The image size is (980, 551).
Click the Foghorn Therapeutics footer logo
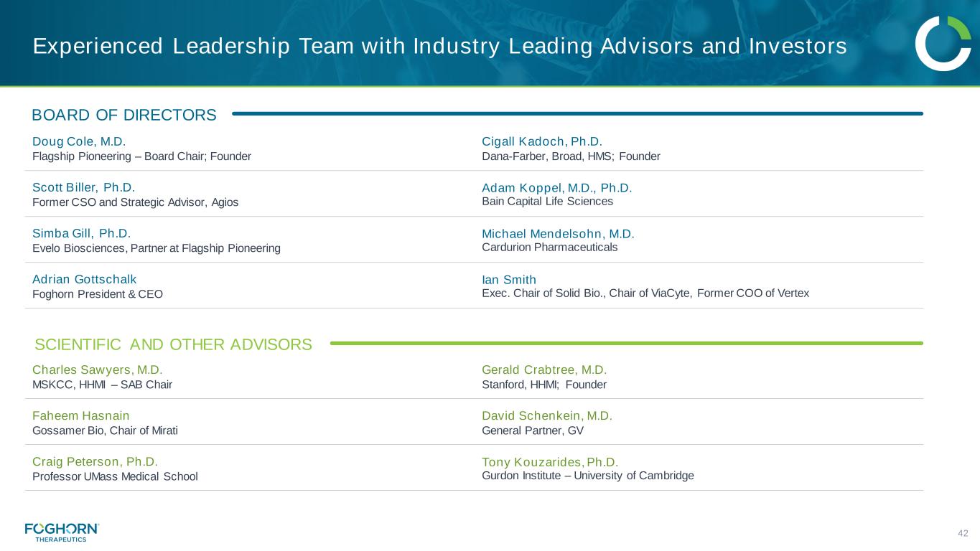pos(62,532)
